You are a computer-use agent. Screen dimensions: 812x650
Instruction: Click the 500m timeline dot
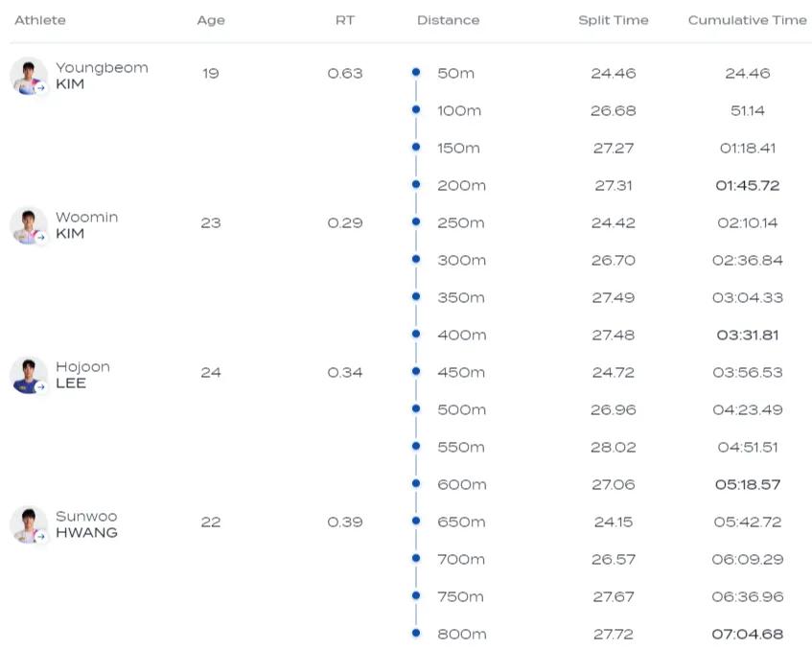click(416, 408)
